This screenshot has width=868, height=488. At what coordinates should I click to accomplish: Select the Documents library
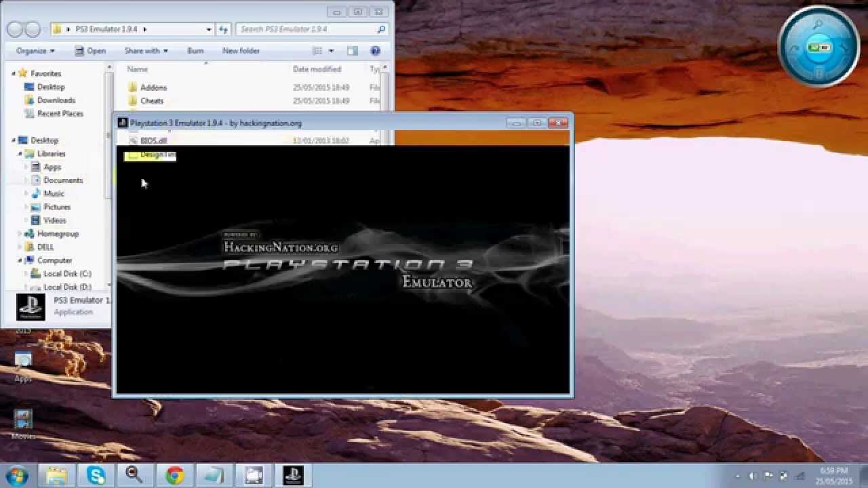pos(62,180)
